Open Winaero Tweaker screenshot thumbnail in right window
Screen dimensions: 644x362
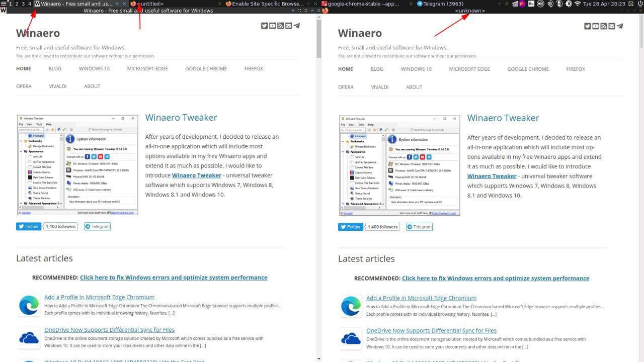(399, 165)
